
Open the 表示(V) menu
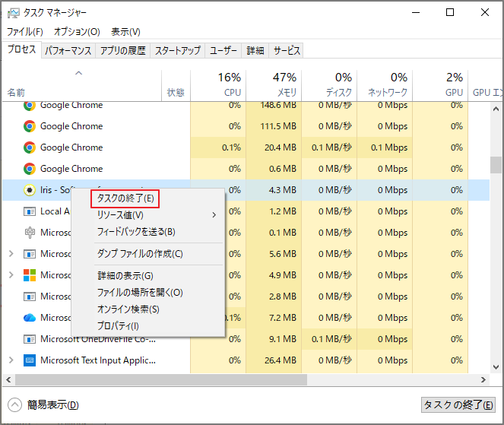125,32
